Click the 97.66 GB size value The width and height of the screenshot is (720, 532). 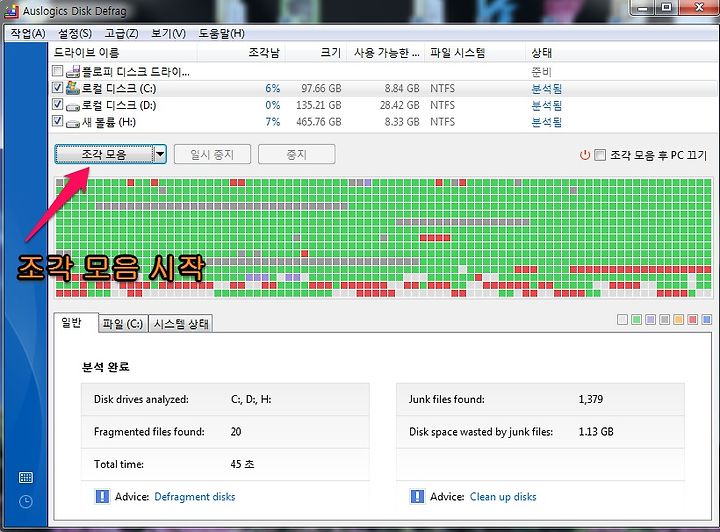(321, 89)
